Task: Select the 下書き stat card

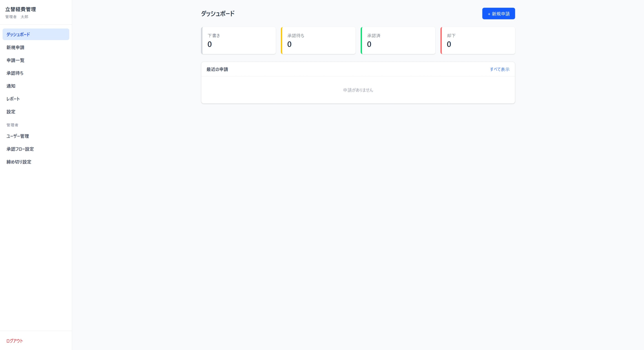Action: tap(239, 40)
